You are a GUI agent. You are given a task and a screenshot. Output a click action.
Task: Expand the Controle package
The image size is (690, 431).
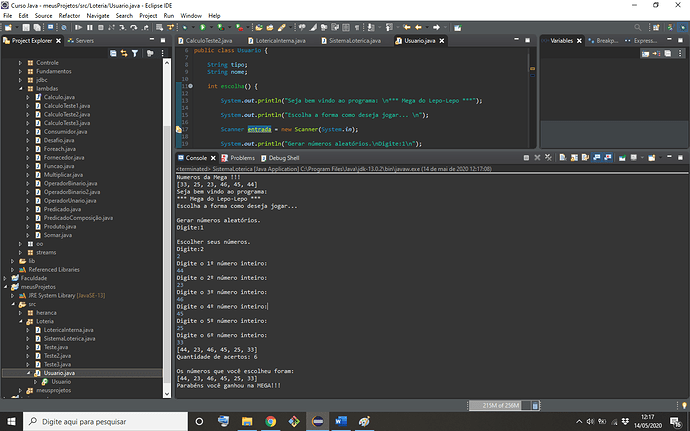(20, 63)
